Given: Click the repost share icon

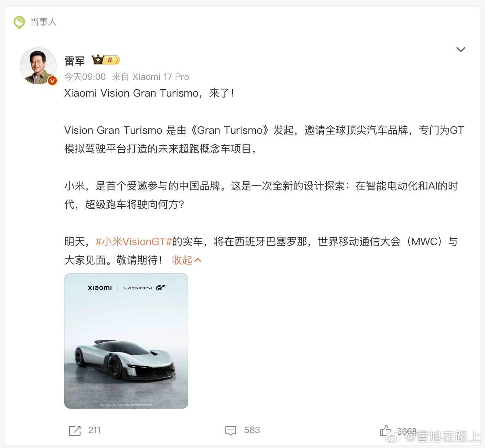Looking at the screenshot, I should (75, 431).
